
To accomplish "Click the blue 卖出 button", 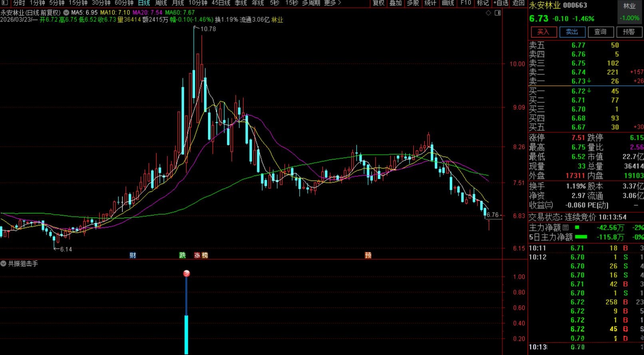I will (x=572, y=32).
